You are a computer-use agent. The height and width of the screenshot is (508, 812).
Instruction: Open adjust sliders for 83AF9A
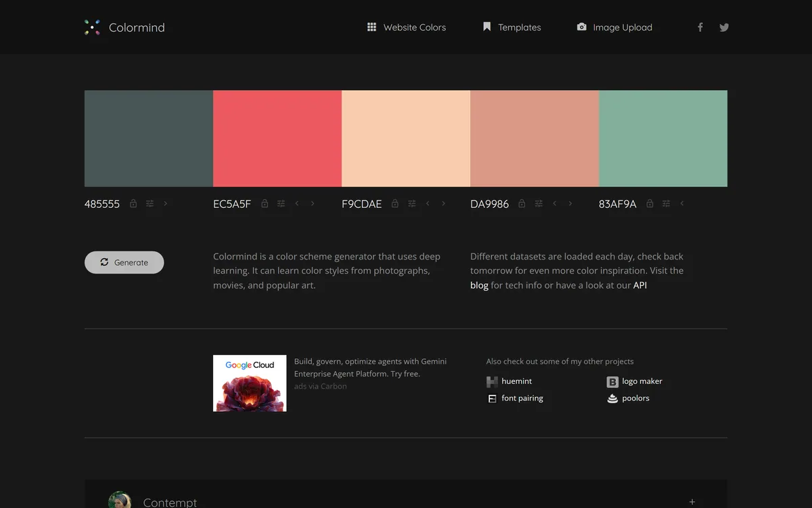pos(666,203)
